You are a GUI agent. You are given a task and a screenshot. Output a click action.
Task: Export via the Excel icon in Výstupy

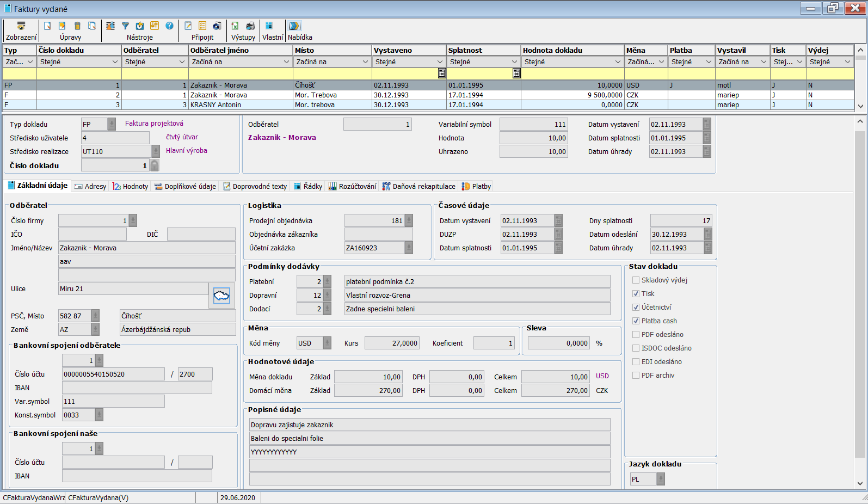pyautogui.click(x=235, y=26)
